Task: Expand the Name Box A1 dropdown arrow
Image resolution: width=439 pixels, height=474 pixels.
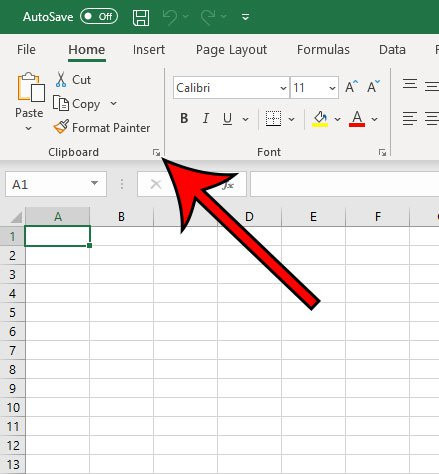Action: (94, 183)
